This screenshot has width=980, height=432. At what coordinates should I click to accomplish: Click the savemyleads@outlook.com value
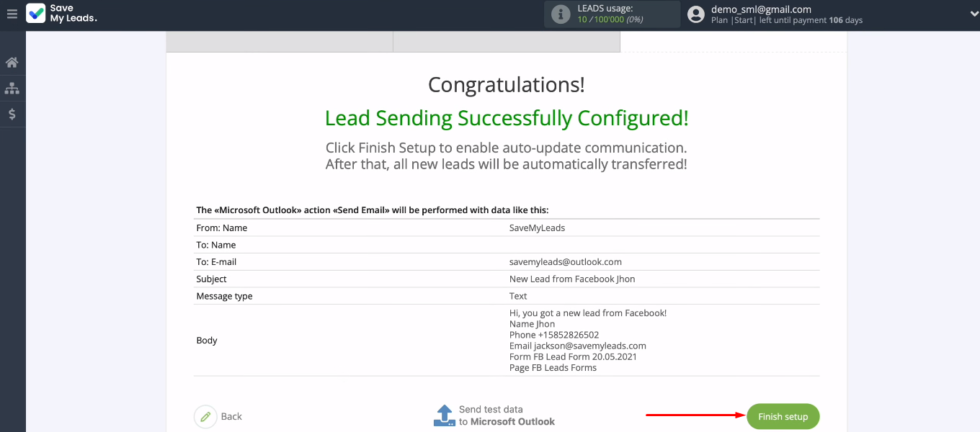click(x=566, y=262)
